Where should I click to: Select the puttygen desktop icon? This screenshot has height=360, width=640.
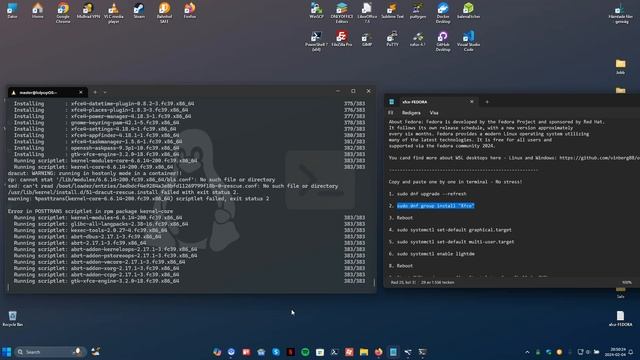tap(418, 11)
